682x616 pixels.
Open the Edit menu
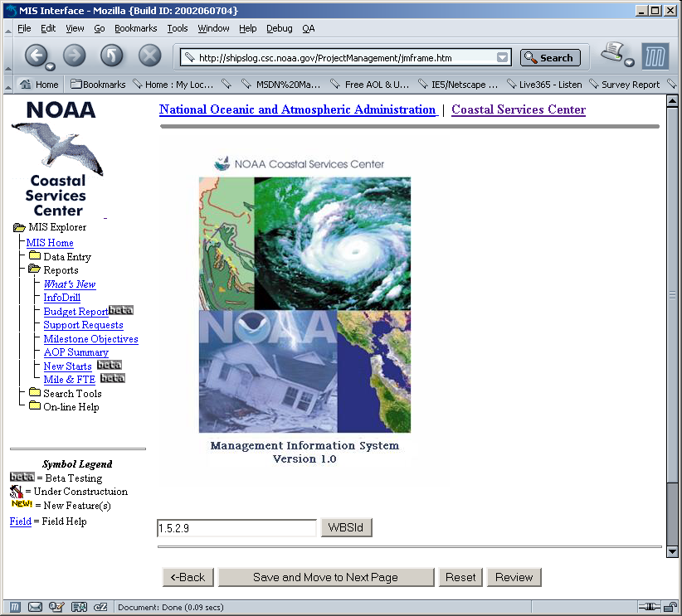[48, 28]
